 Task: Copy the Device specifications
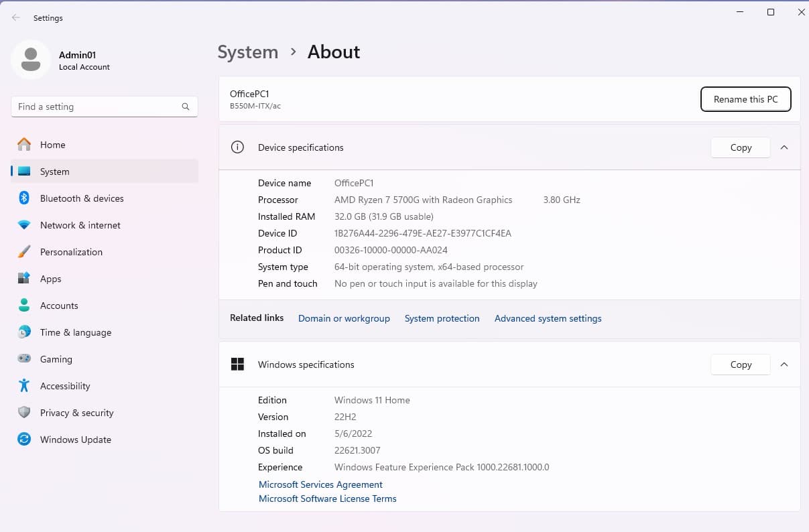[x=741, y=147]
